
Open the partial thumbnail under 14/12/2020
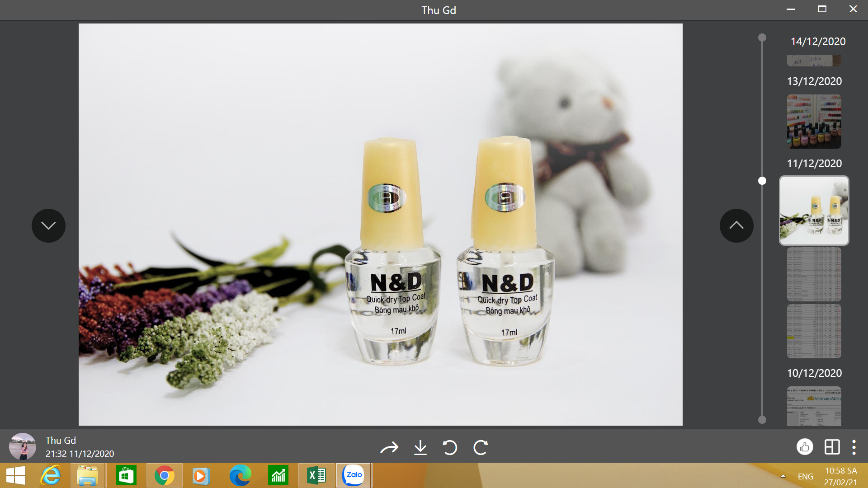(x=814, y=61)
